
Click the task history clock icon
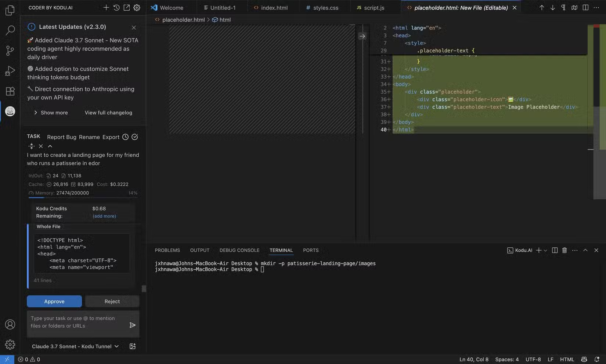click(125, 137)
